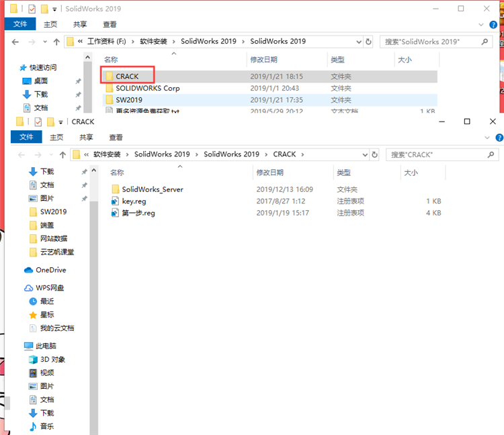The height and width of the screenshot is (435, 504).
Task: Open 文件 menu in CRACK window
Action: tap(26, 137)
